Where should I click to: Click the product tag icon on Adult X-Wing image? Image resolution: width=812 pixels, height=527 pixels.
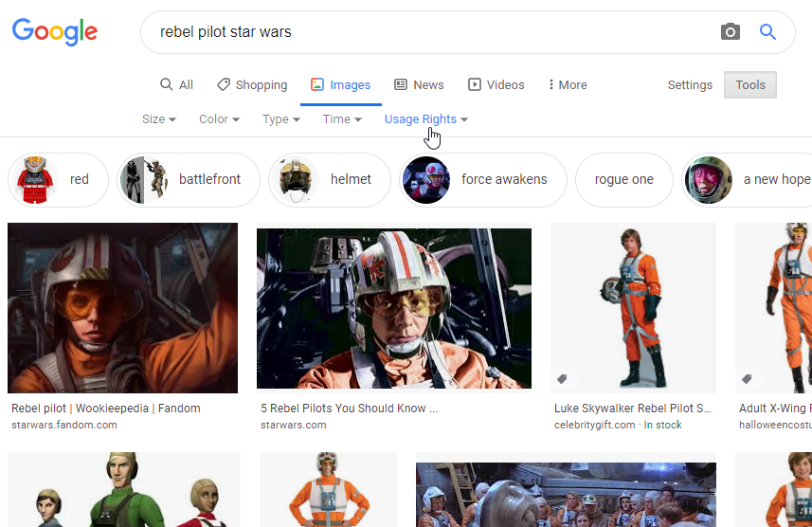pyautogui.click(x=747, y=379)
